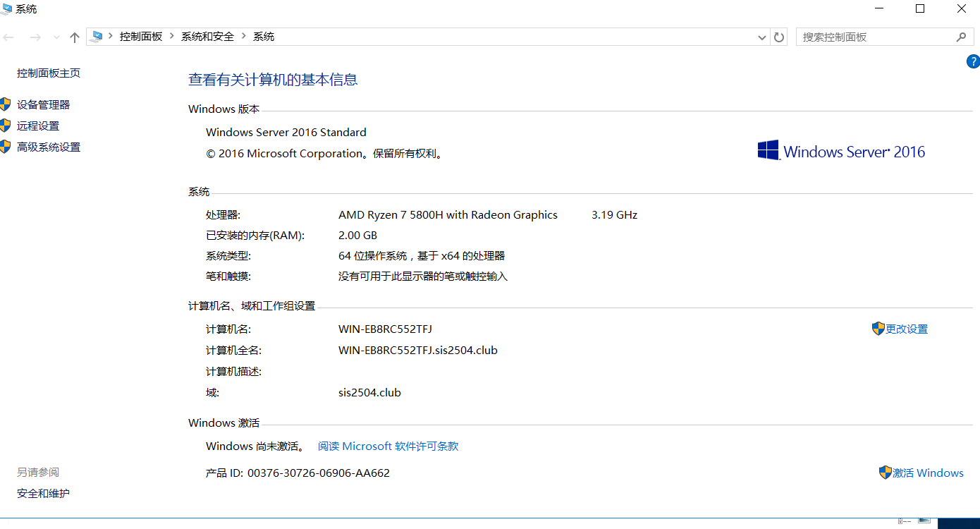Viewport: 980px width, 529px height.
Task: Click shield icon beside 设备管理器
Action: [x=6, y=104]
